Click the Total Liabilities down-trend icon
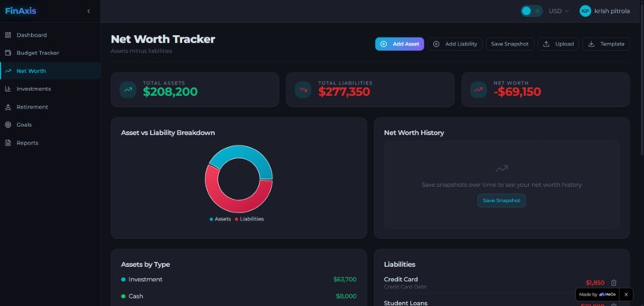The width and height of the screenshot is (644, 306). [303, 89]
